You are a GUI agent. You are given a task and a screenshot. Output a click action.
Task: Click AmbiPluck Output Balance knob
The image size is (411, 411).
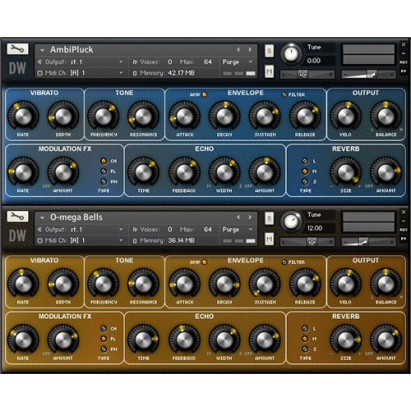386,116
